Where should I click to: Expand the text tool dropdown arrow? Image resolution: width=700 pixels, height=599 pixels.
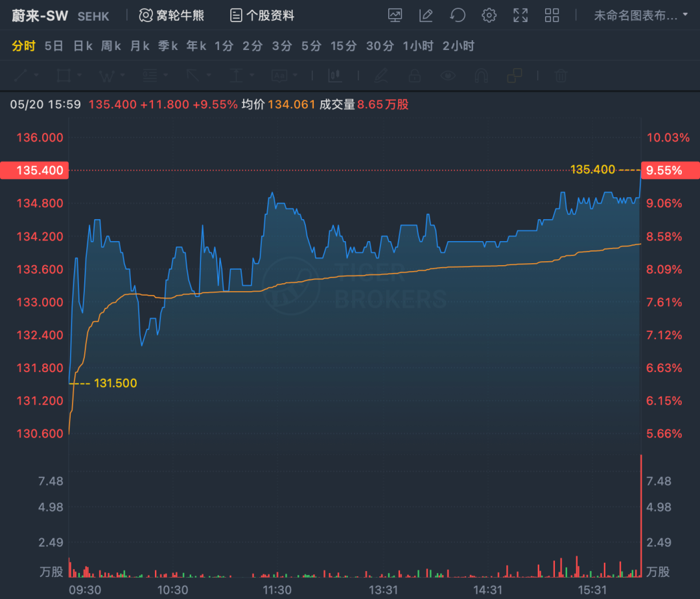point(295,75)
